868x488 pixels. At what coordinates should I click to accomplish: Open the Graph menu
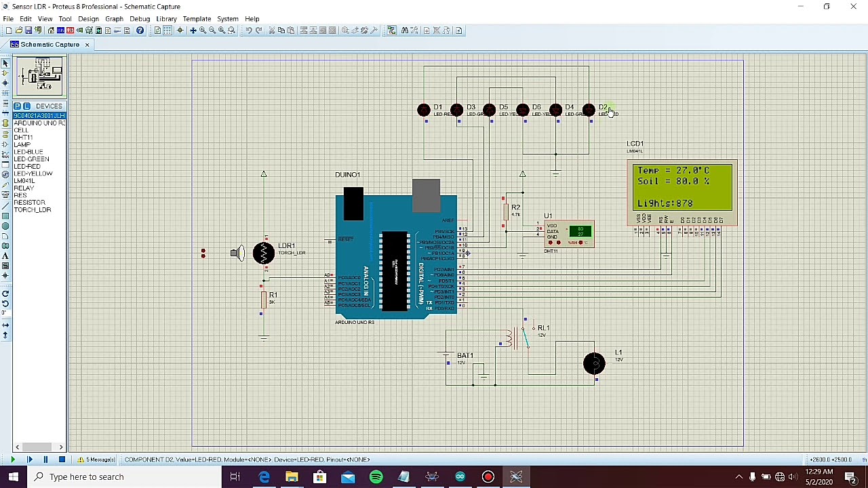point(114,18)
